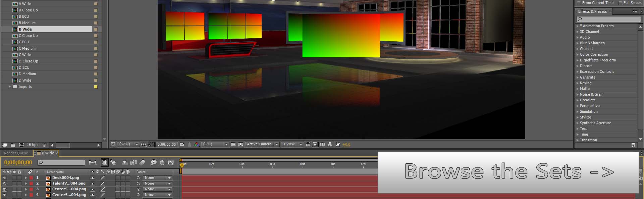Open the Graph Editor
Viewport: 644px width, 199px height.
pyautogui.click(x=171, y=163)
